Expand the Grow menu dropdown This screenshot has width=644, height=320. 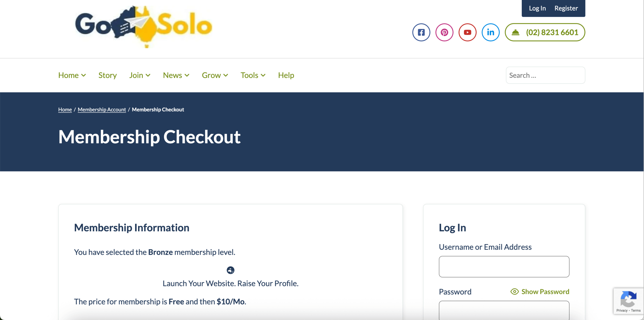pyautogui.click(x=215, y=75)
